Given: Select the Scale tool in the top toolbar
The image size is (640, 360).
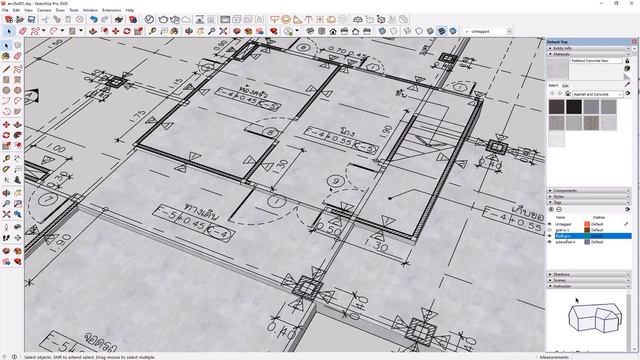Looking at the screenshot, I should tap(138, 31).
